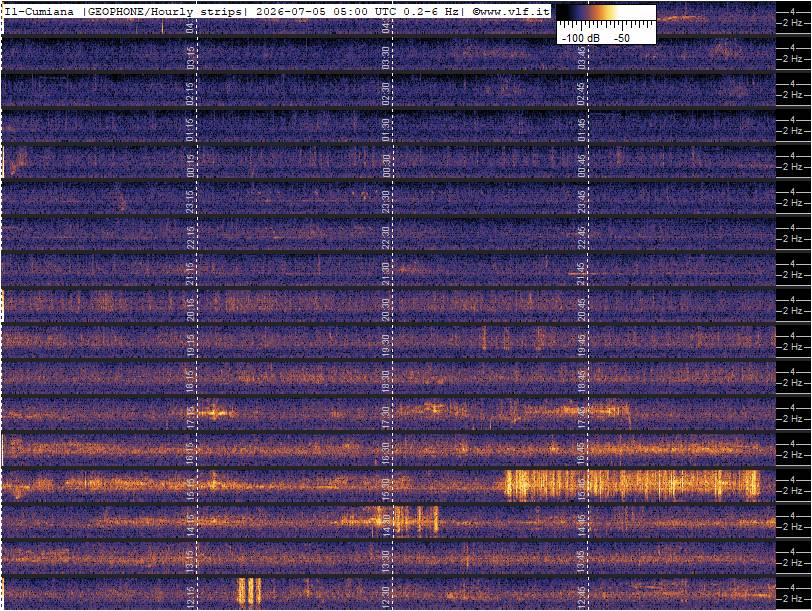Click the "21:45" time label
This screenshot has width=812, height=611.
tap(582, 273)
